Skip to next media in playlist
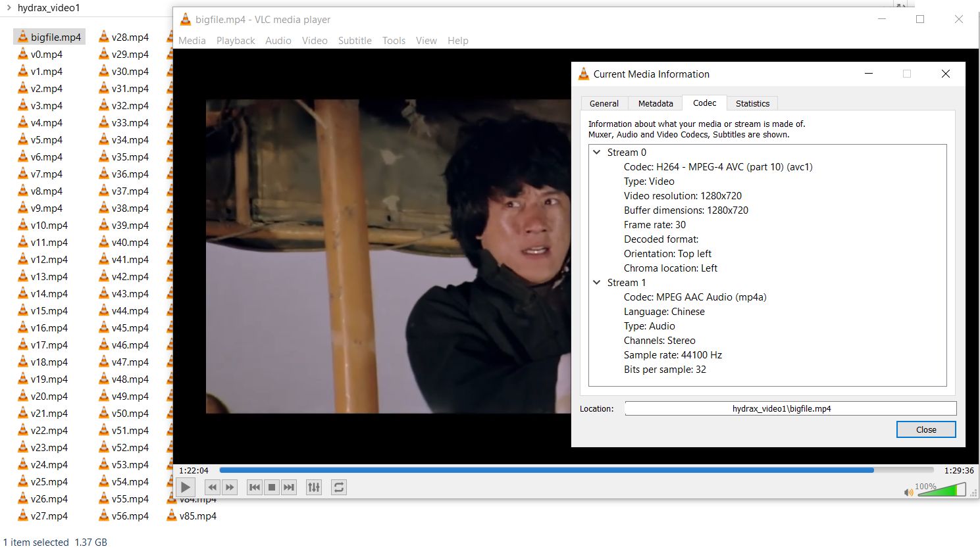 pyautogui.click(x=289, y=487)
